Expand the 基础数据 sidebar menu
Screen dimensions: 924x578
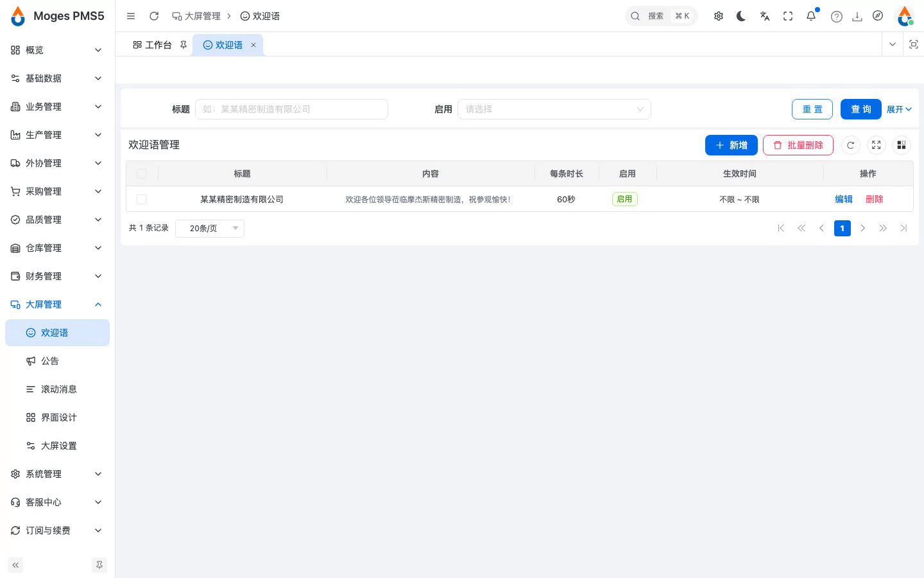[x=57, y=78]
